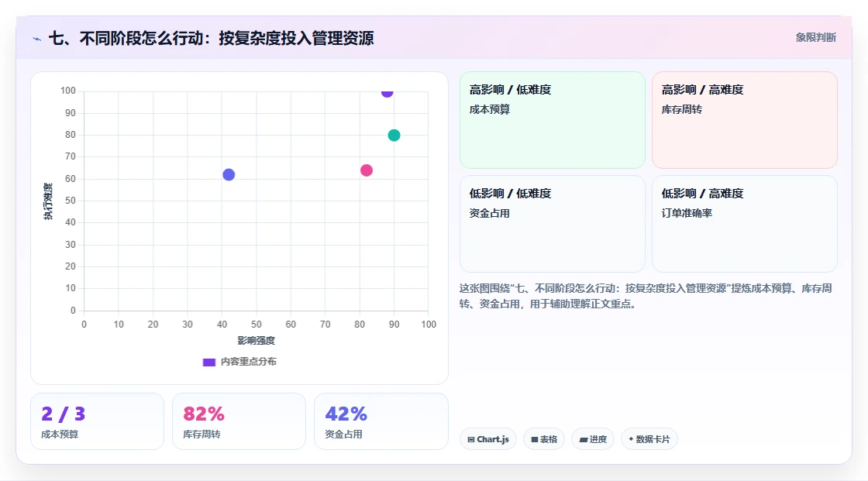Click the 执行难度 y-axis title
Viewport: 868px width, 481px height.
coord(48,201)
